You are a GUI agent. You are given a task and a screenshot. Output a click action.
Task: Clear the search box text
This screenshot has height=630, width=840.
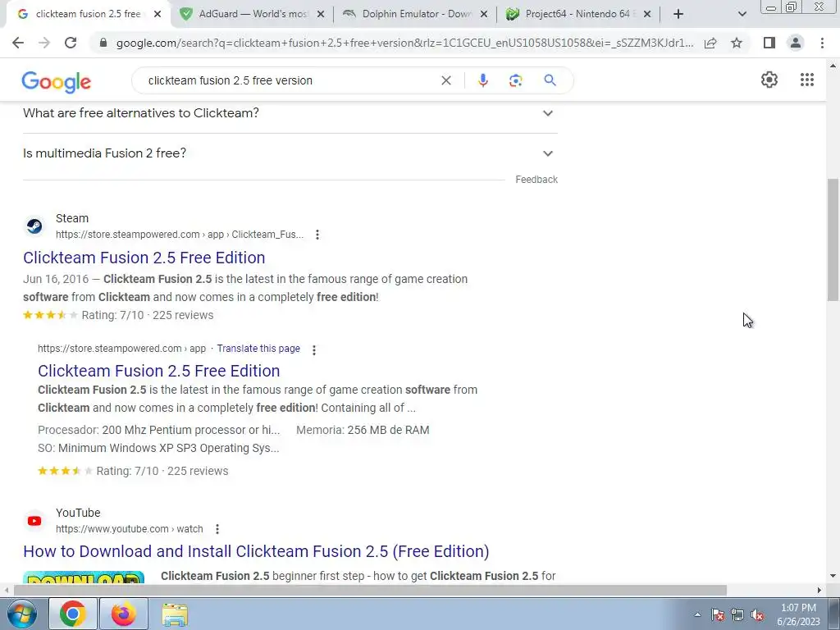click(445, 80)
